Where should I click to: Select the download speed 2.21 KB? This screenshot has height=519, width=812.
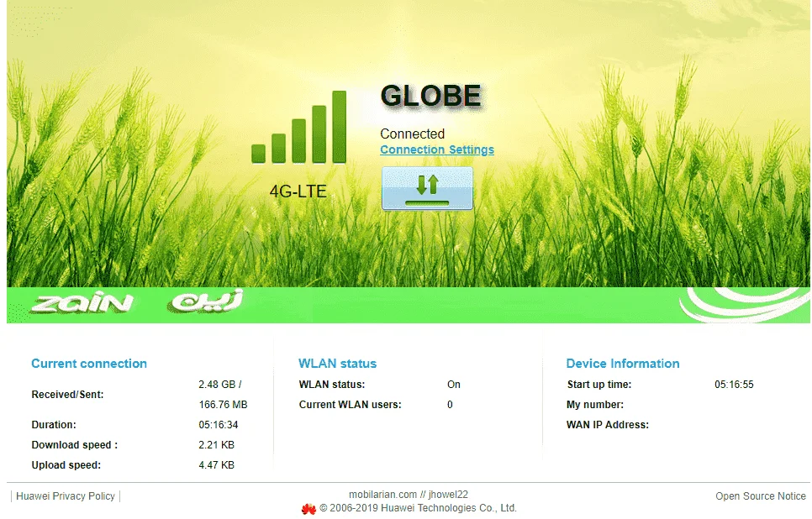[217, 445]
